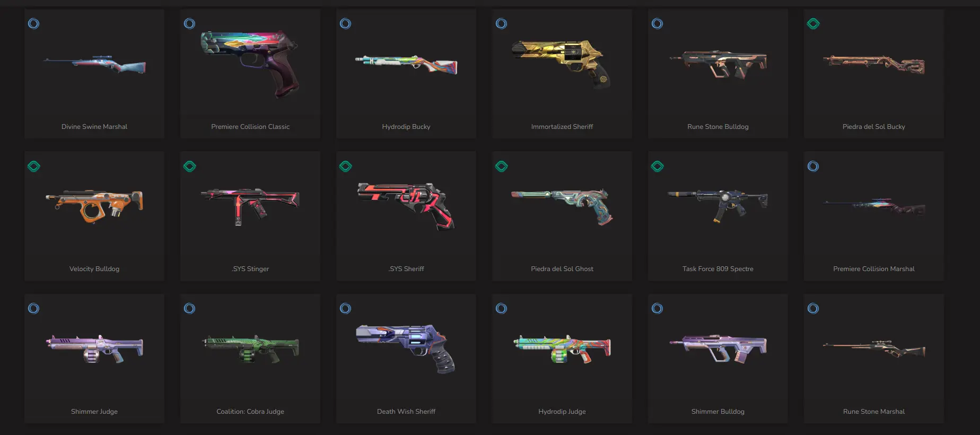Viewport: 980px width, 435px height.
Task: Select the Hydrodip Bucky shotgun image
Action: coord(406,64)
